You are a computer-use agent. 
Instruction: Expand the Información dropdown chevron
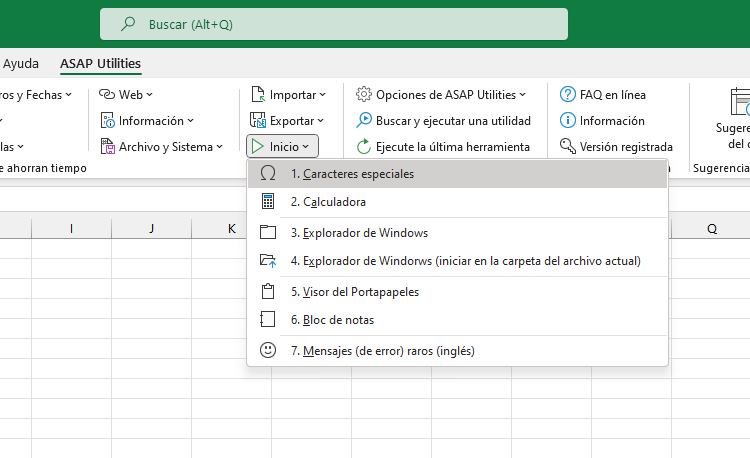(191, 120)
